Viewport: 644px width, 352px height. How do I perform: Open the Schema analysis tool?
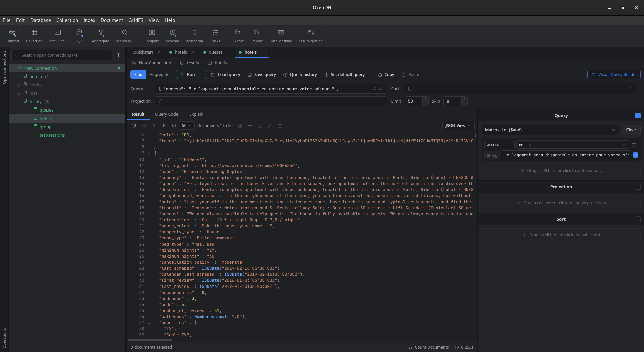point(173,36)
